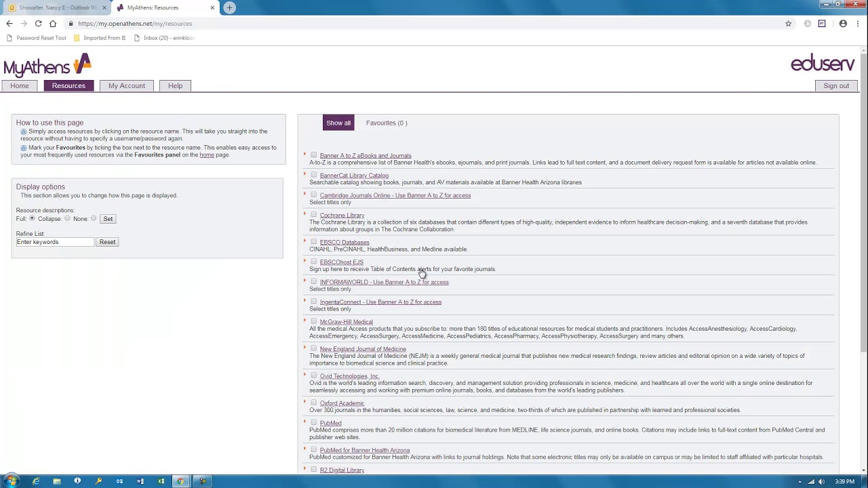Select the Resources tab
868x488 pixels.
(x=68, y=86)
